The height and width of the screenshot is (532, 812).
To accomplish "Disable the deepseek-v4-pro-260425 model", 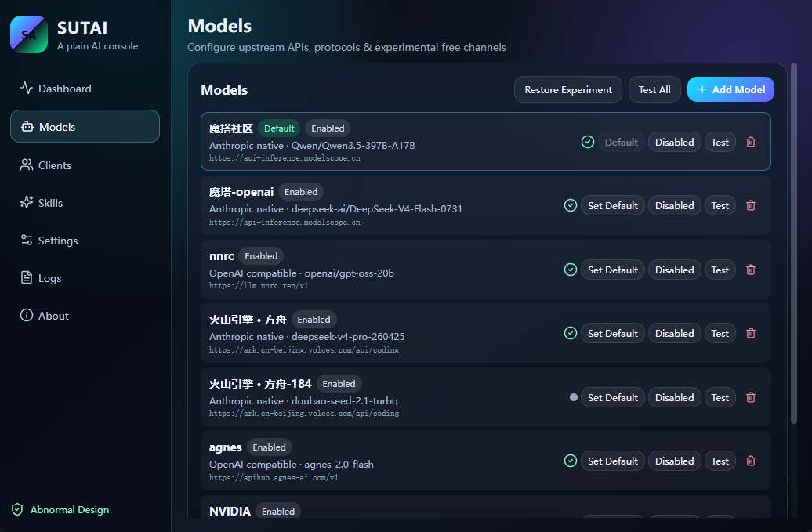I will [x=674, y=333].
